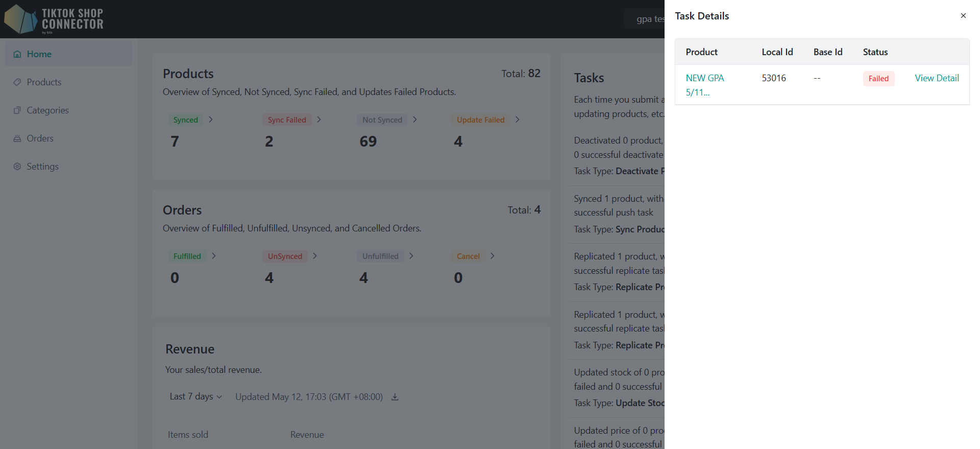
Task: Open Cancel orders badge
Action: coord(468,256)
